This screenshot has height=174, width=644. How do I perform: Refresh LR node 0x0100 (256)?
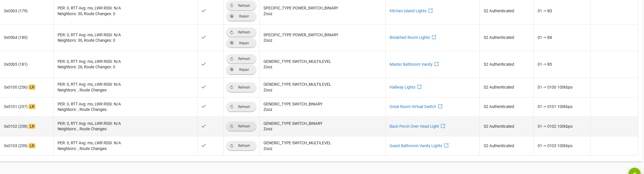point(241,87)
